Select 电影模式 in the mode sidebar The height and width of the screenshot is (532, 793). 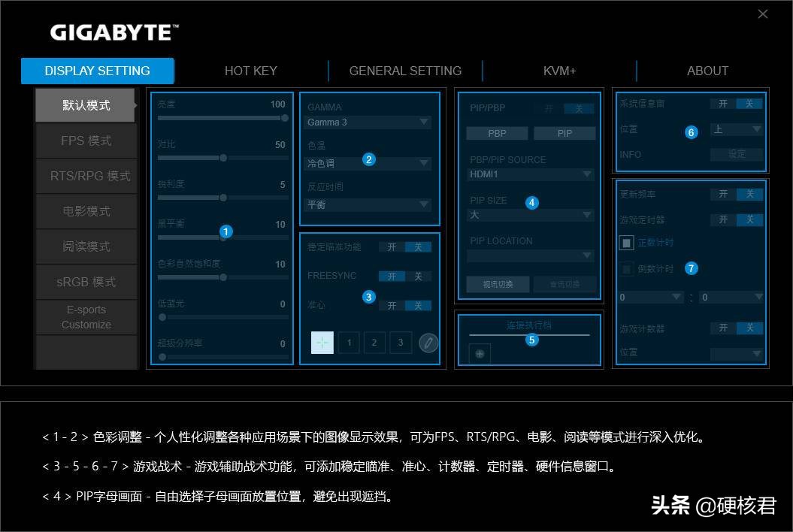(x=86, y=211)
